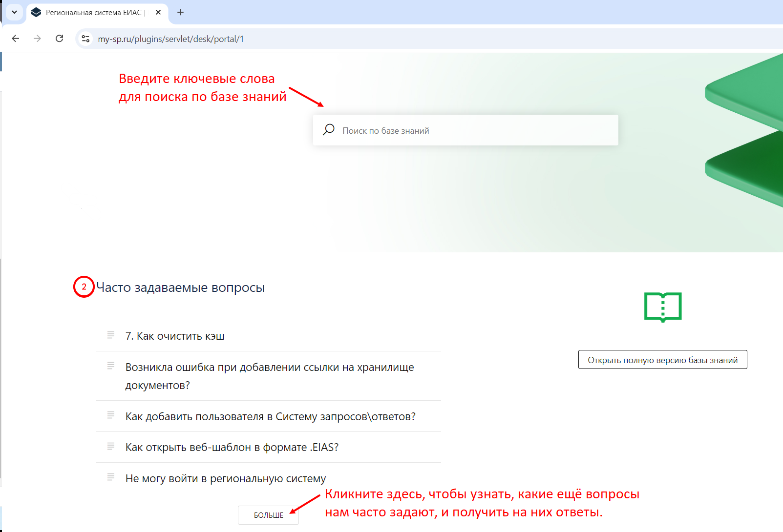Click the Часто задаваемые вопросы heading
The height and width of the screenshot is (532, 783).
point(181,287)
